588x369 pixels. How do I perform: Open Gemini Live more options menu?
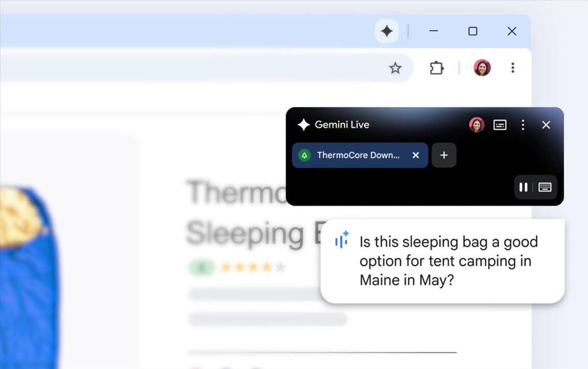[523, 125]
